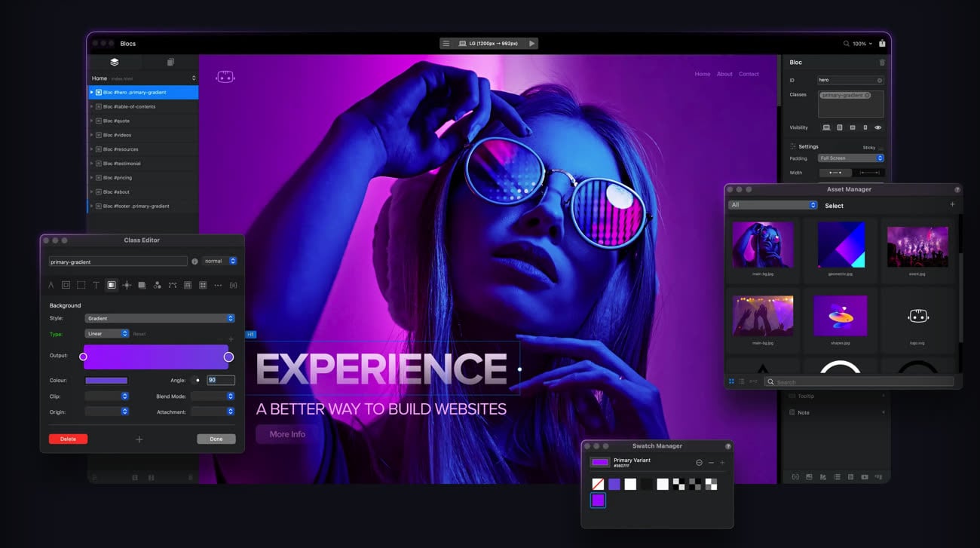
Task: Select the text tool in Class Editor
Action: (96, 285)
